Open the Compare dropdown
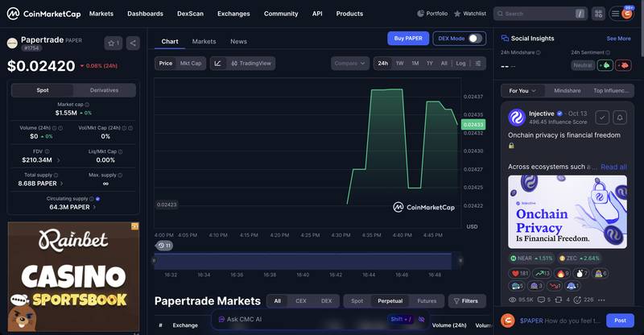 coord(350,64)
